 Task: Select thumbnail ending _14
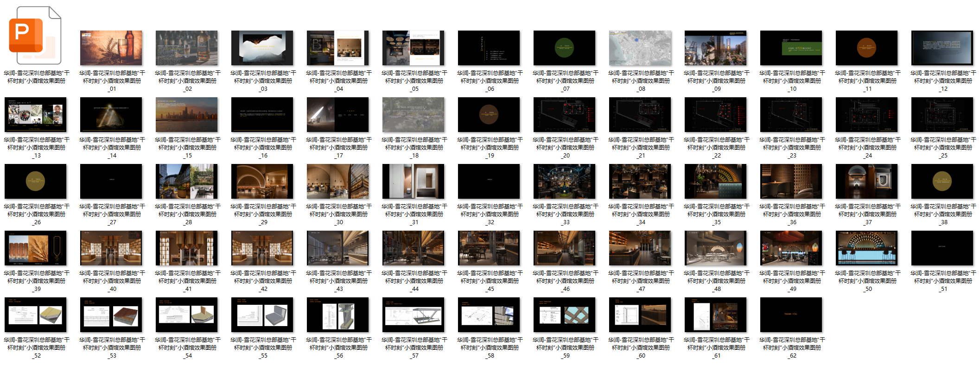[x=111, y=115]
